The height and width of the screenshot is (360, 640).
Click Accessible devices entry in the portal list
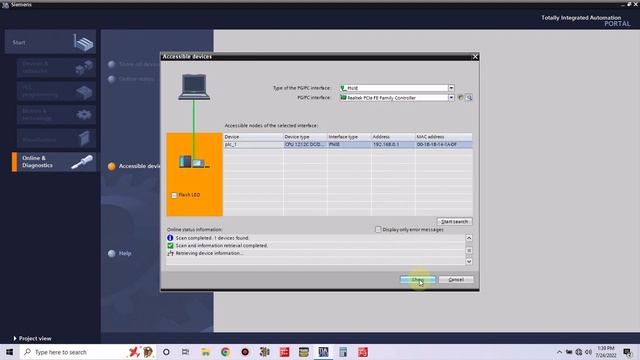(135, 166)
